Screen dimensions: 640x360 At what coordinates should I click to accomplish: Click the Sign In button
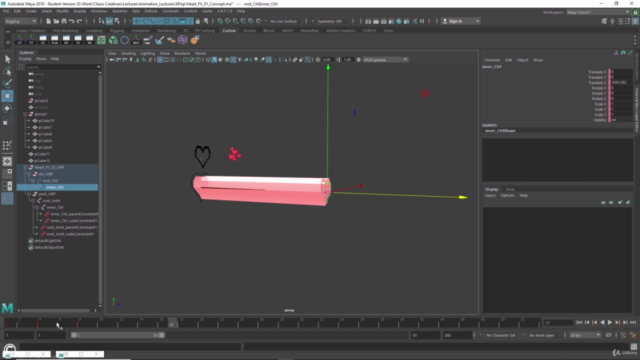point(460,21)
